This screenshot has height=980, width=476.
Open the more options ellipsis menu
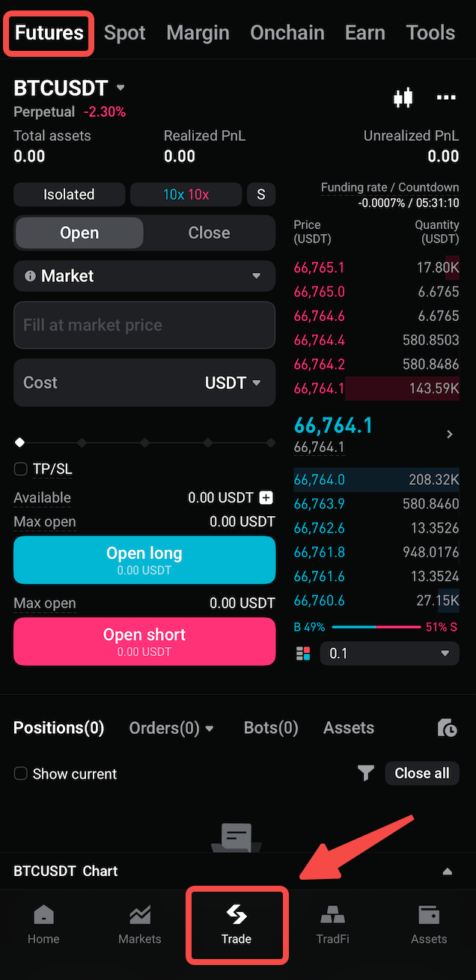click(446, 97)
